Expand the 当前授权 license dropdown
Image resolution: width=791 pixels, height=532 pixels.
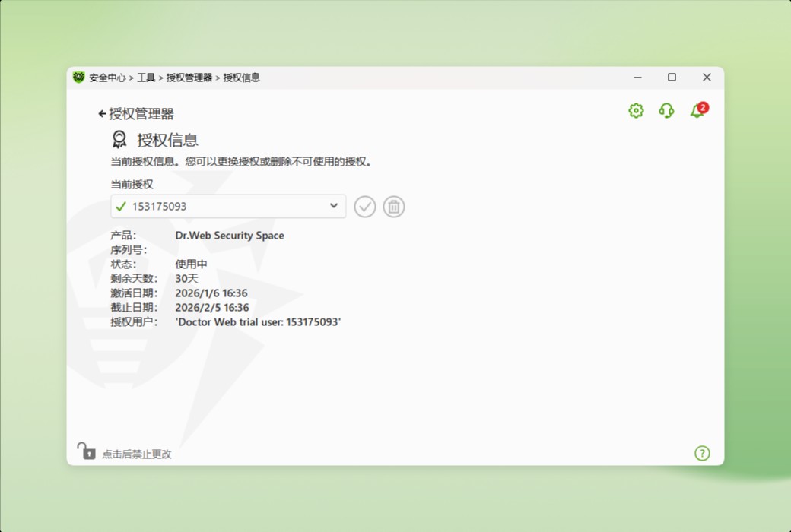(228, 205)
